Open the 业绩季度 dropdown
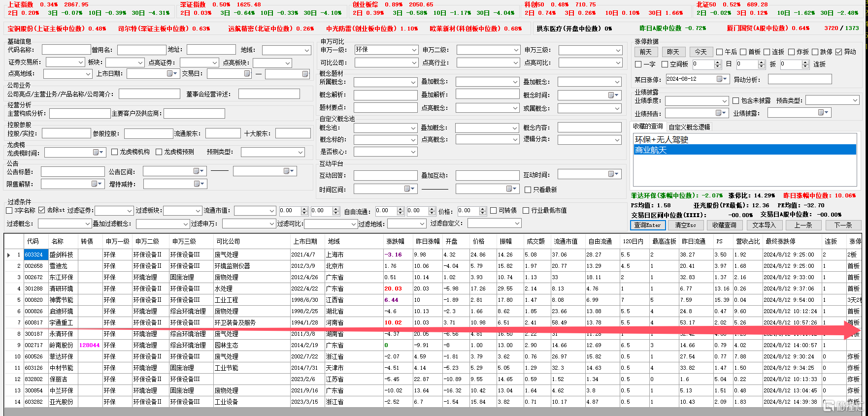The image size is (868, 416). pos(697,100)
